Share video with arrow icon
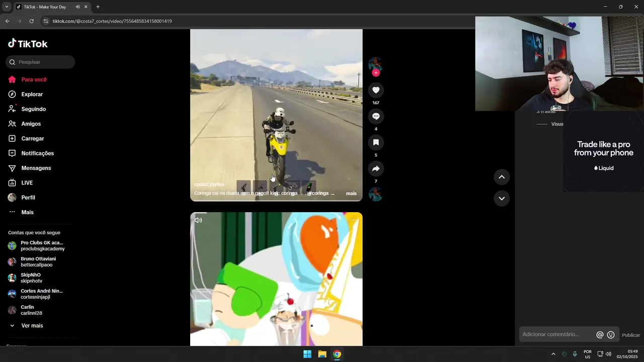 (376, 168)
